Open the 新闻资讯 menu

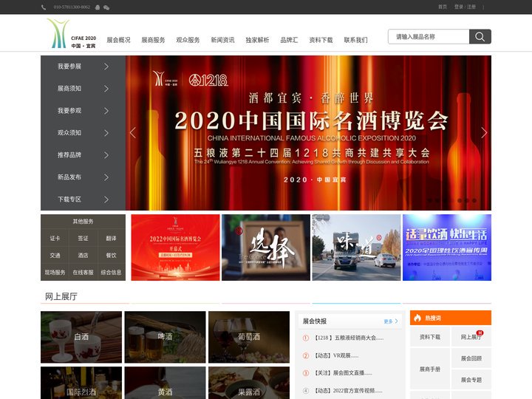222,40
